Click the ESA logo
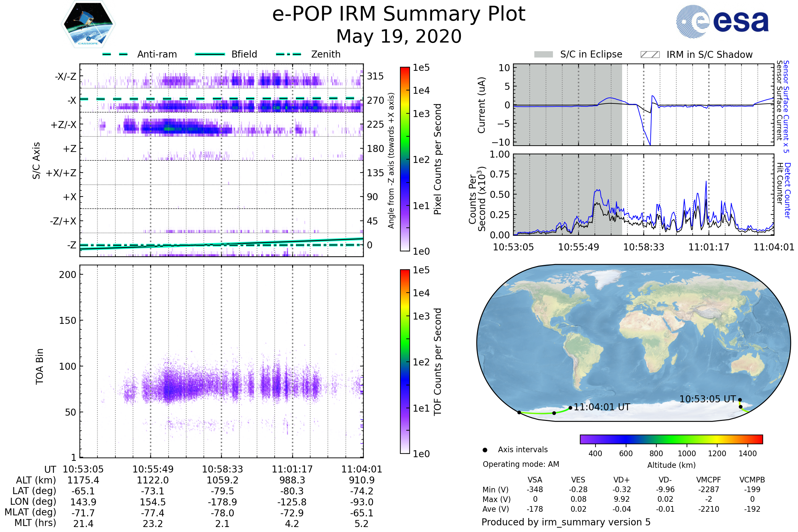The width and height of the screenshot is (798, 532). [722, 21]
